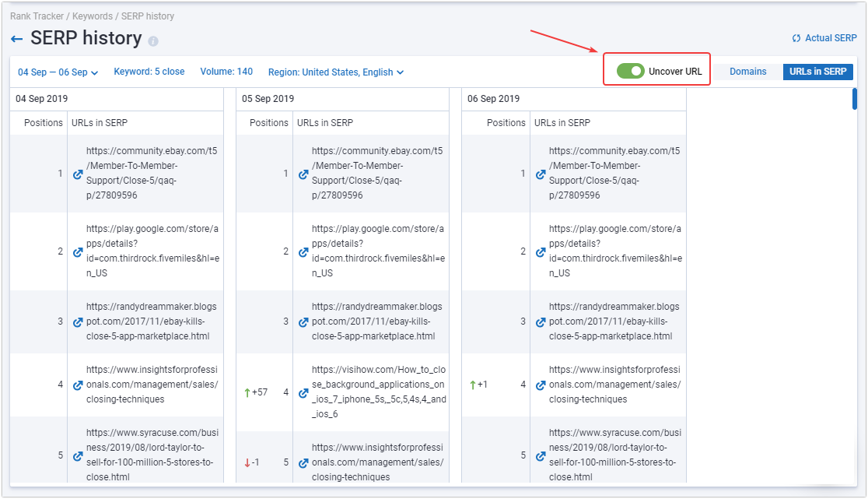Click Rank Tracker in the breadcrumb
The height and width of the screenshot is (499, 868).
pos(37,16)
